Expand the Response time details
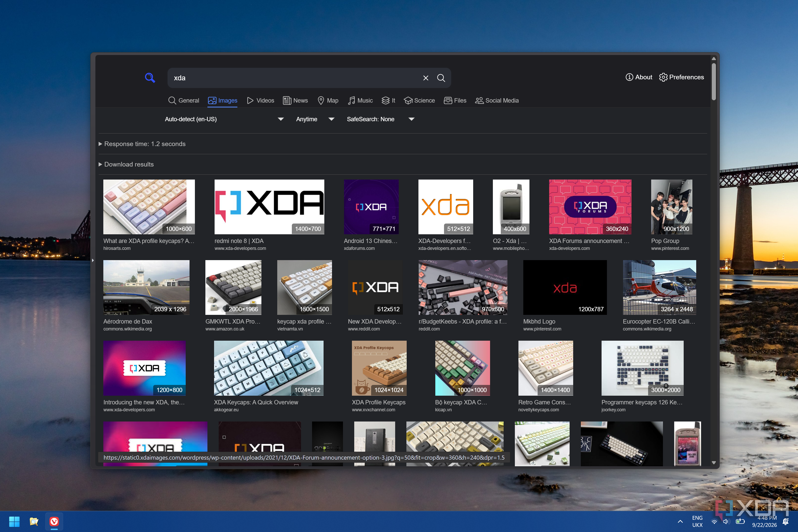Viewport: 798px width, 532px height. [142, 144]
